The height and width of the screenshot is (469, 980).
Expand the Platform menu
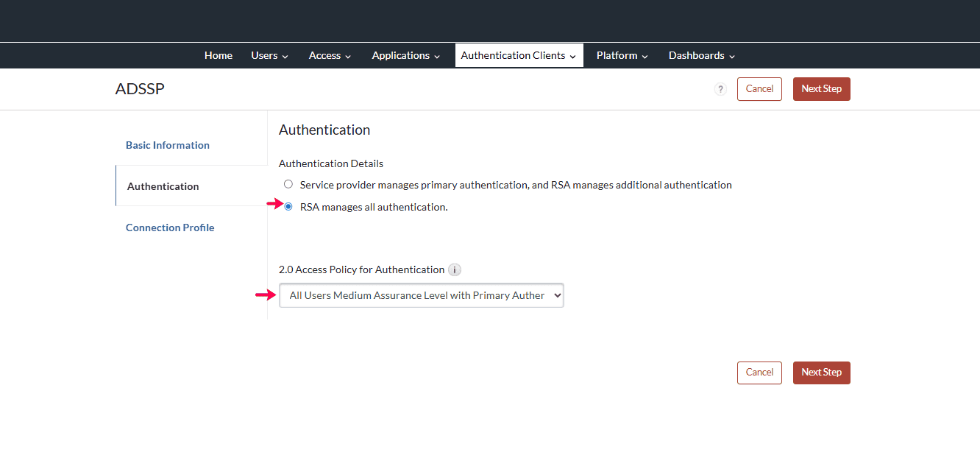pos(622,55)
